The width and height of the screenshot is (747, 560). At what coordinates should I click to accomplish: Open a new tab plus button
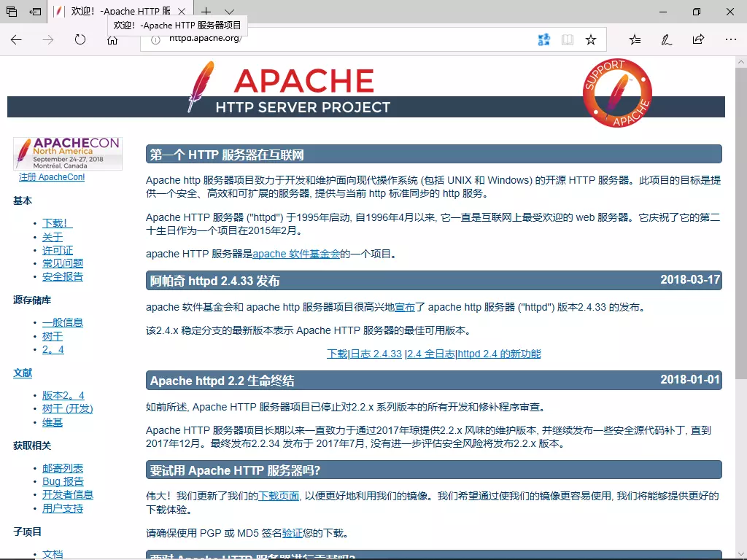pos(206,12)
